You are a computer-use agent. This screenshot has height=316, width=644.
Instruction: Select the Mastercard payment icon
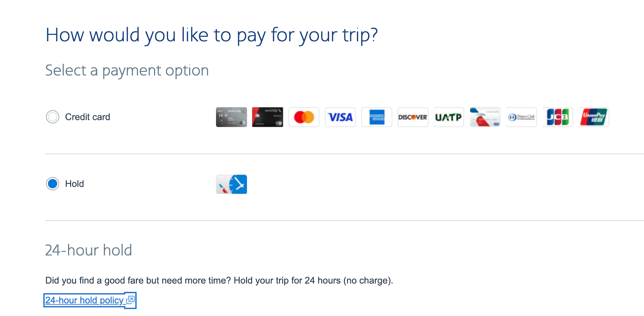(x=304, y=117)
